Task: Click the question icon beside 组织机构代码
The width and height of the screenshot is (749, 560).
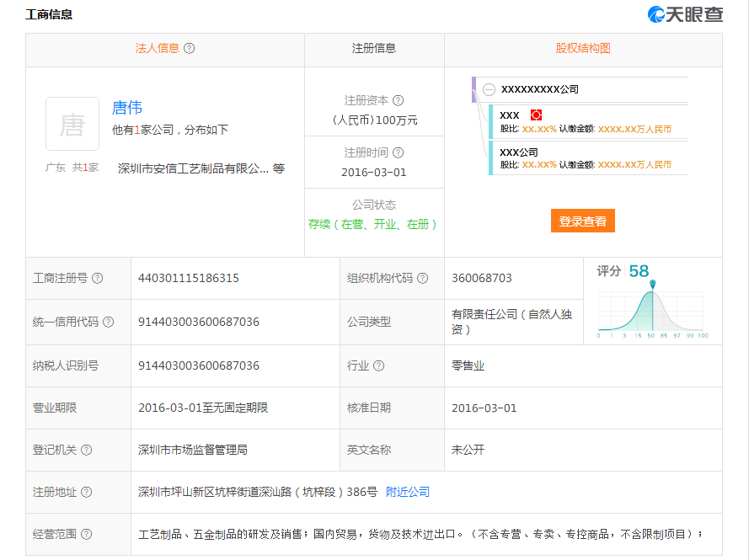Action: (x=423, y=278)
